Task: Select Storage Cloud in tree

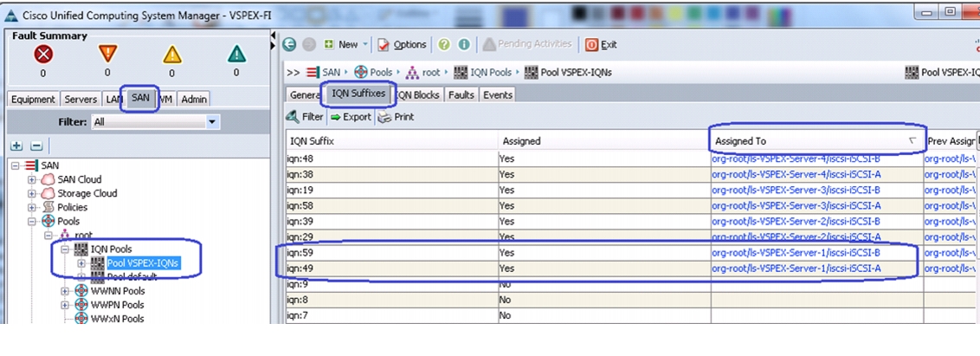Action: point(87,193)
